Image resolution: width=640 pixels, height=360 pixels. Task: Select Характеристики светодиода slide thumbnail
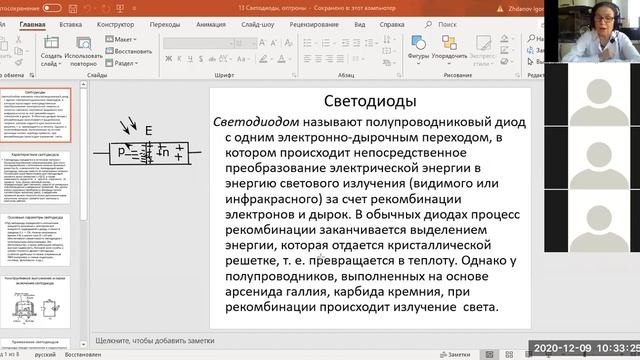tap(36, 178)
